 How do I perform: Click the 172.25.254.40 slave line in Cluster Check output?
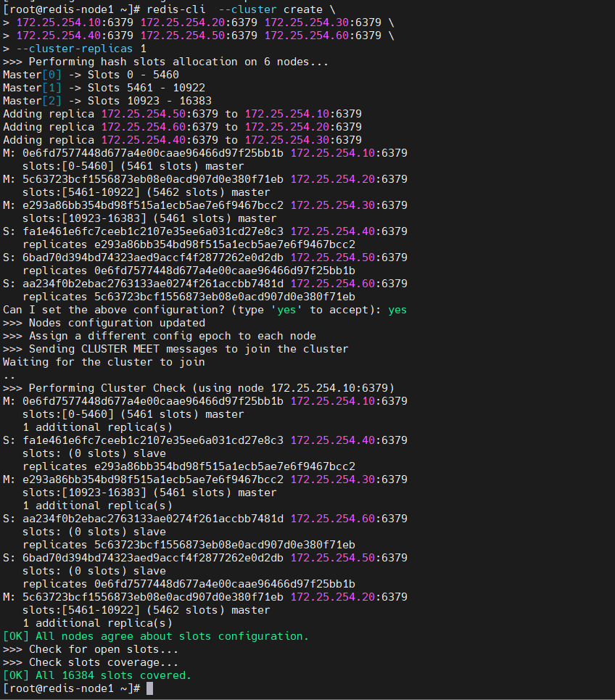[205, 440]
